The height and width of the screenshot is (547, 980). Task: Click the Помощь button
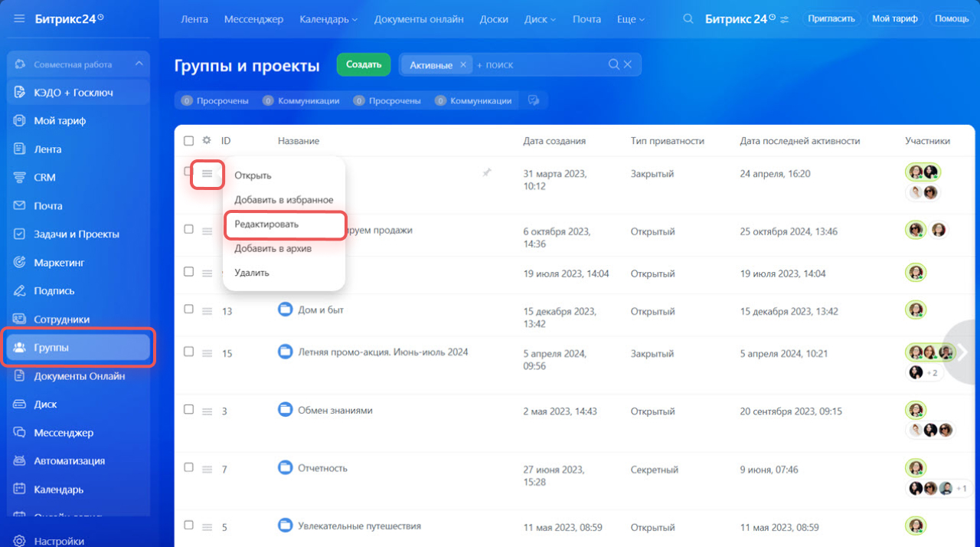tap(952, 18)
